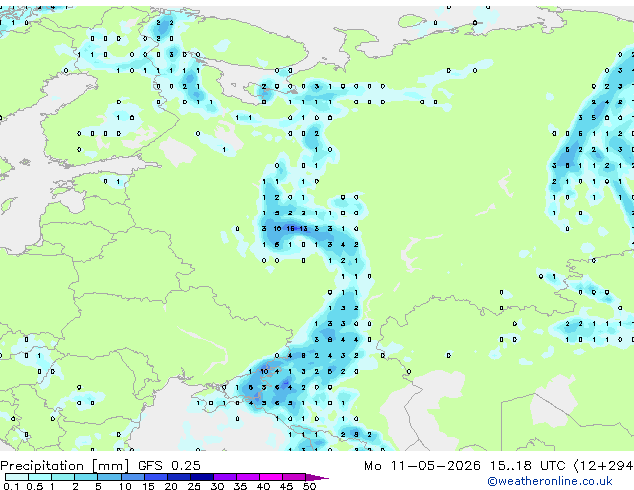Click the 1–2 mm legend color swatch
634x490 pixels.
pyautogui.click(x=63, y=477)
